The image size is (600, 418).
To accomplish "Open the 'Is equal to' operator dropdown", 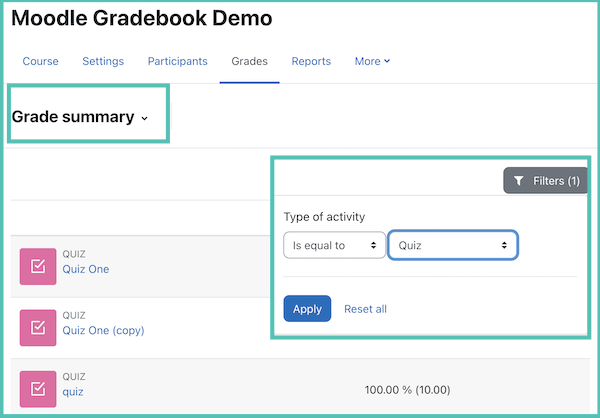I will pyautogui.click(x=334, y=245).
